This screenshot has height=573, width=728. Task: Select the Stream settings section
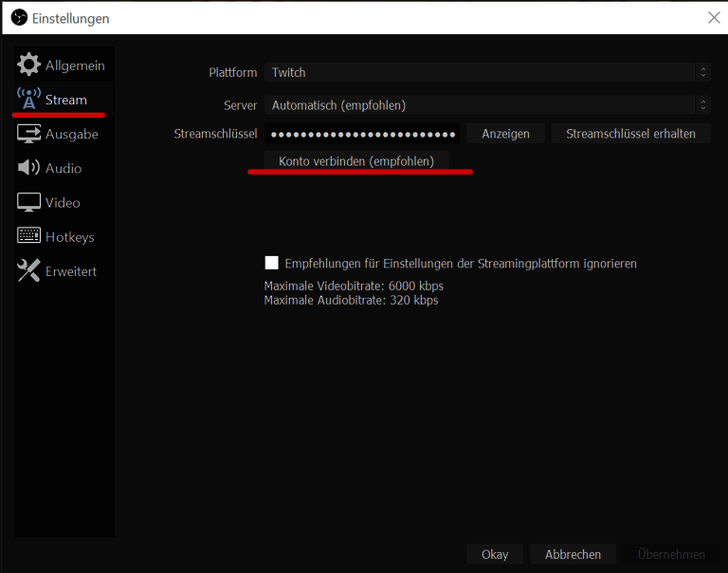(x=64, y=100)
